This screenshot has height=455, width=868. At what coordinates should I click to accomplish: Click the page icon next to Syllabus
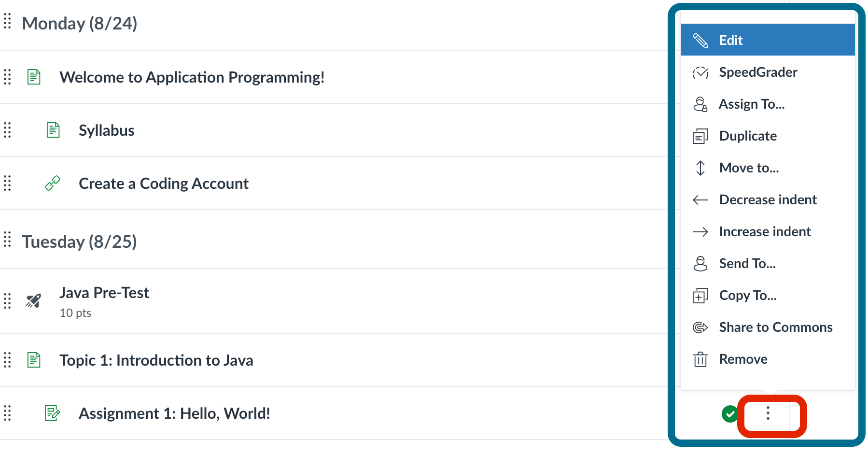[53, 130]
